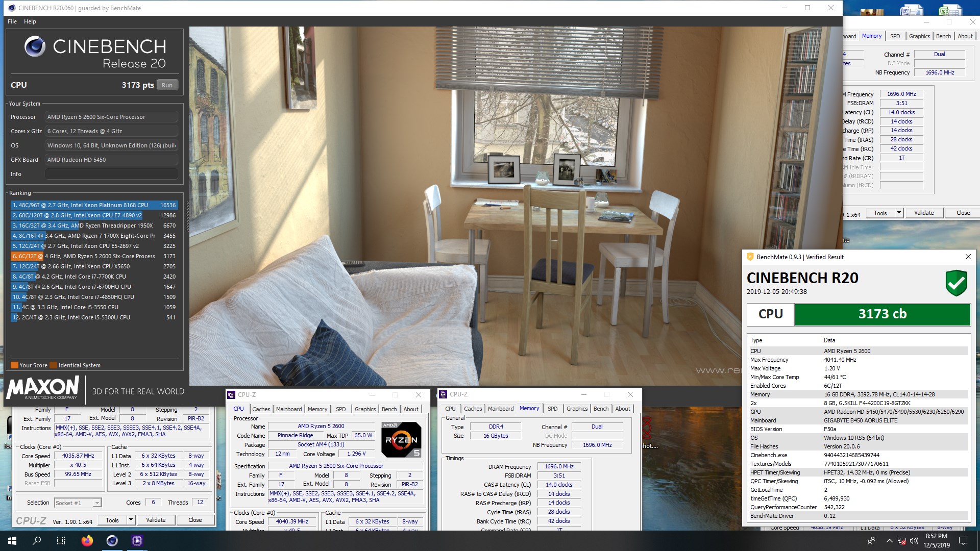Close the BenchMate Verified Result window
Image resolution: width=980 pixels, height=551 pixels.
[968, 257]
